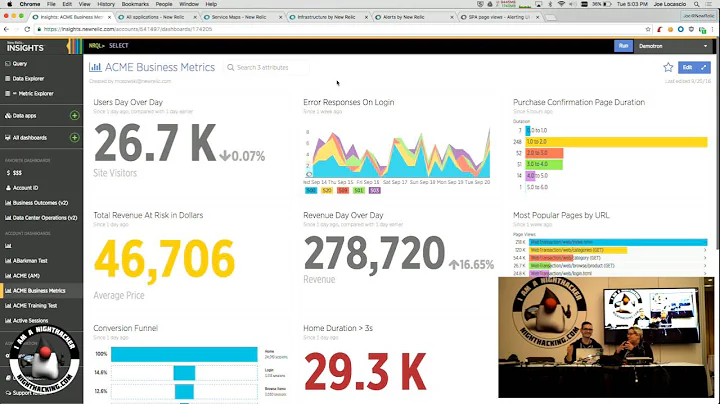Open Active Sessions dashboard

(x=26, y=320)
